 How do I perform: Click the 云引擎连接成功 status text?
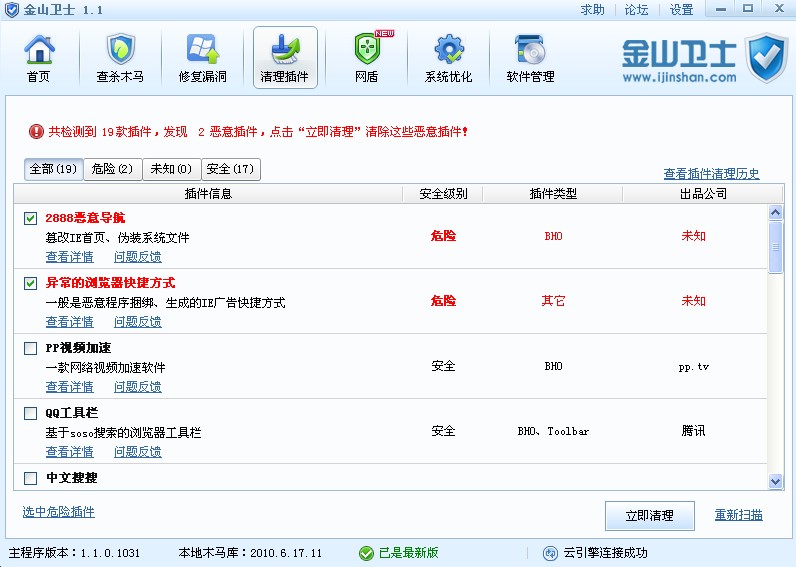[606, 553]
